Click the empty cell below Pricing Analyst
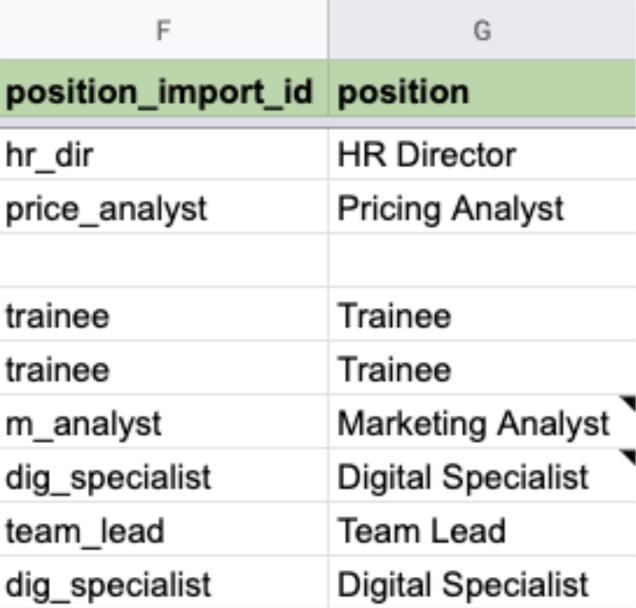Image resolution: width=636 pixels, height=608 pixels. [482, 260]
